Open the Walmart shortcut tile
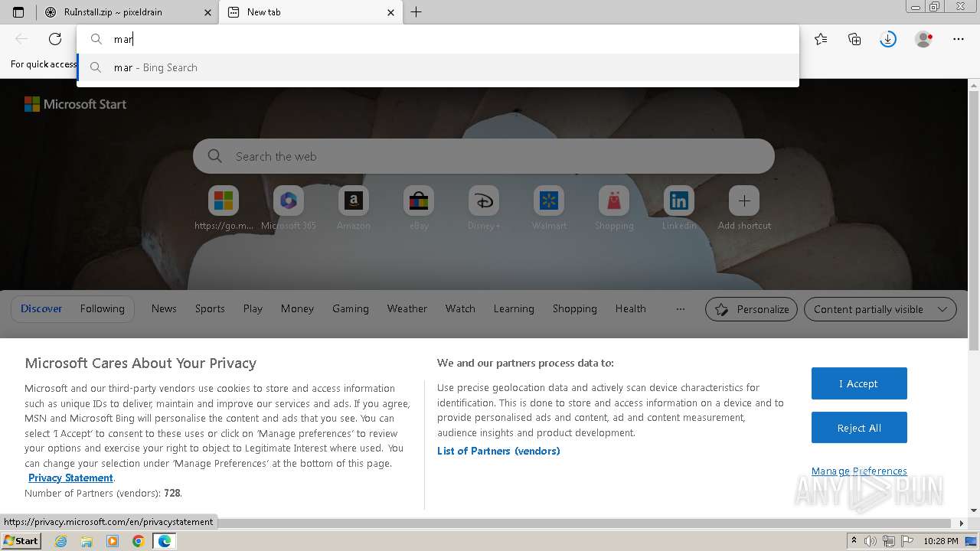 tap(549, 207)
